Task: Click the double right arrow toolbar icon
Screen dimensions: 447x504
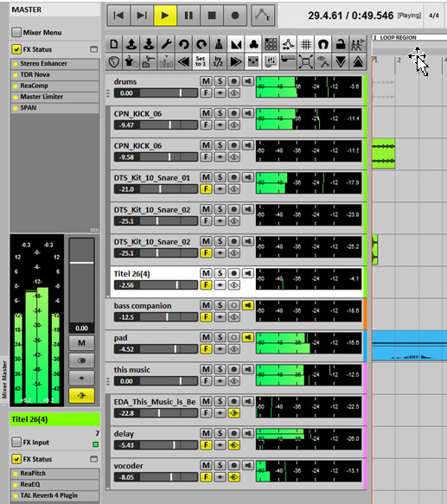Action: click(236, 61)
